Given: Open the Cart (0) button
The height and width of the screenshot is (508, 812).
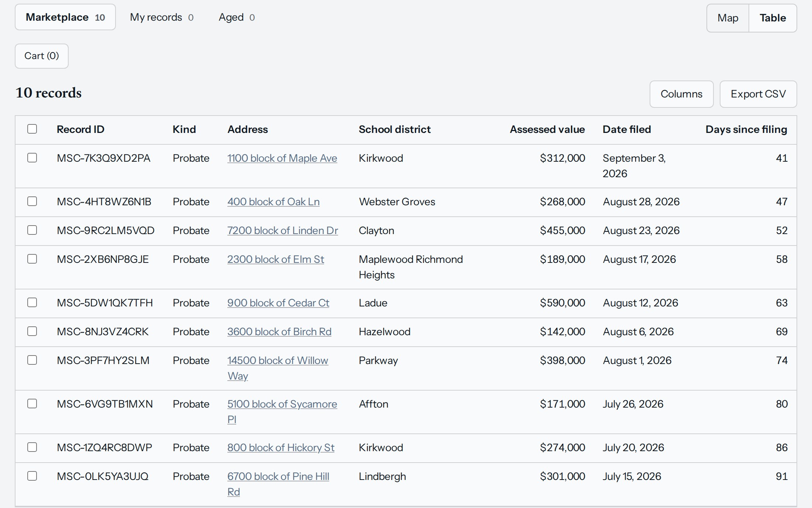Looking at the screenshot, I should pyautogui.click(x=42, y=56).
